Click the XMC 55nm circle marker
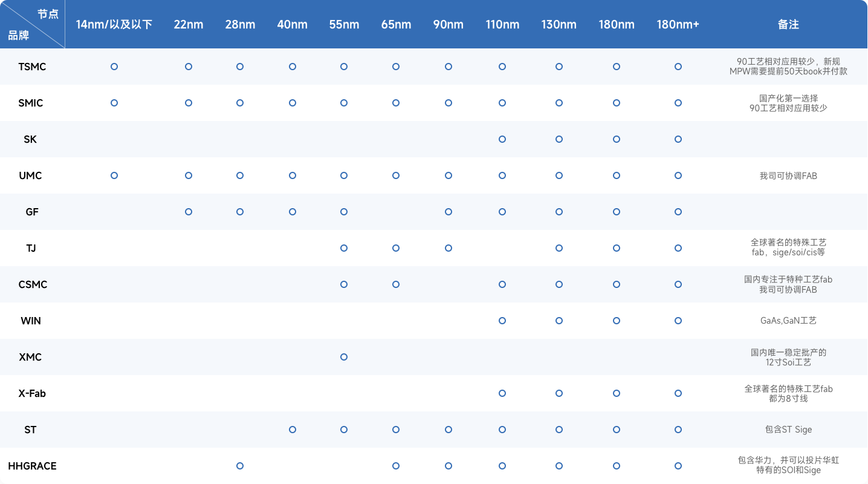 coord(344,357)
